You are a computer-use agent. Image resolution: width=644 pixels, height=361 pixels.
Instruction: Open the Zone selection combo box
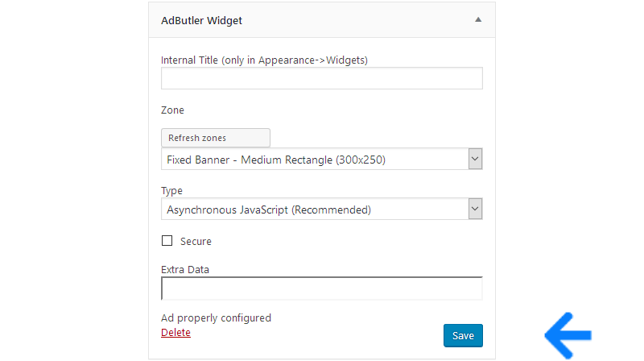[x=321, y=159]
